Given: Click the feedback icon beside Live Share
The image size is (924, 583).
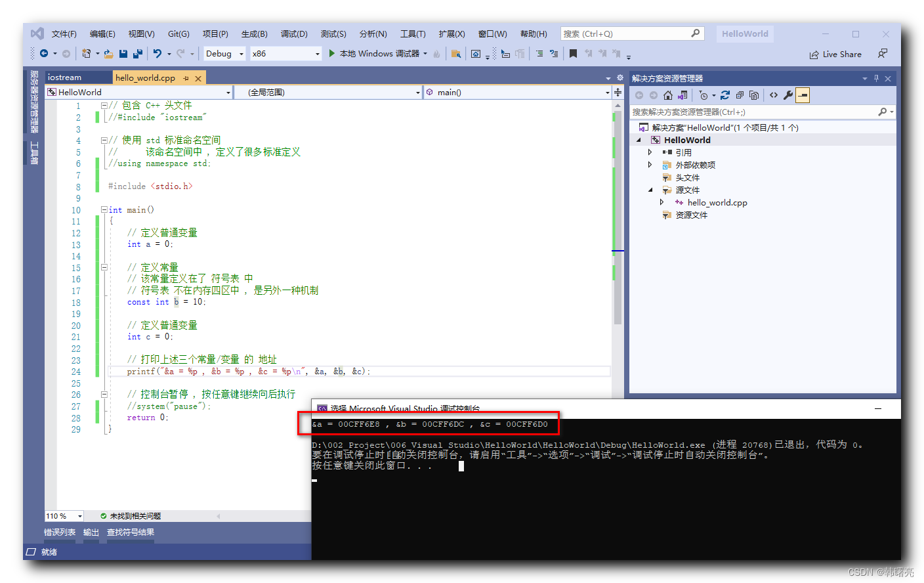Looking at the screenshot, I should point(883,54).
